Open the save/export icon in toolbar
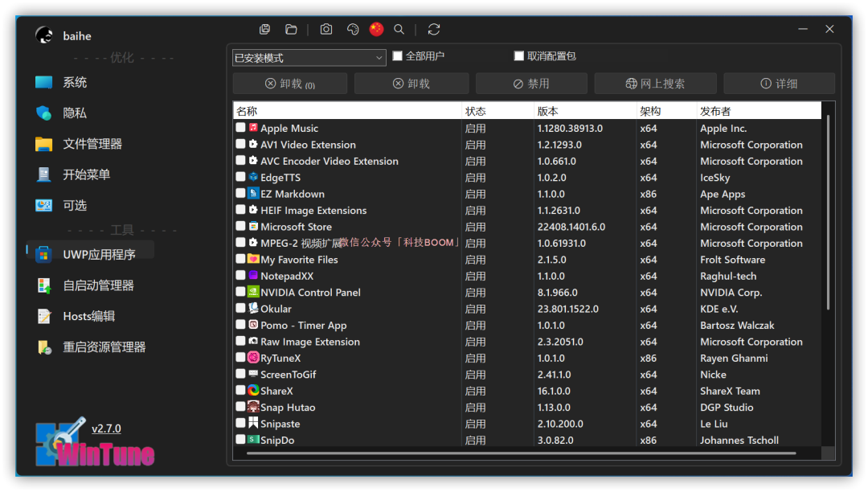 (x=264, y=29)
